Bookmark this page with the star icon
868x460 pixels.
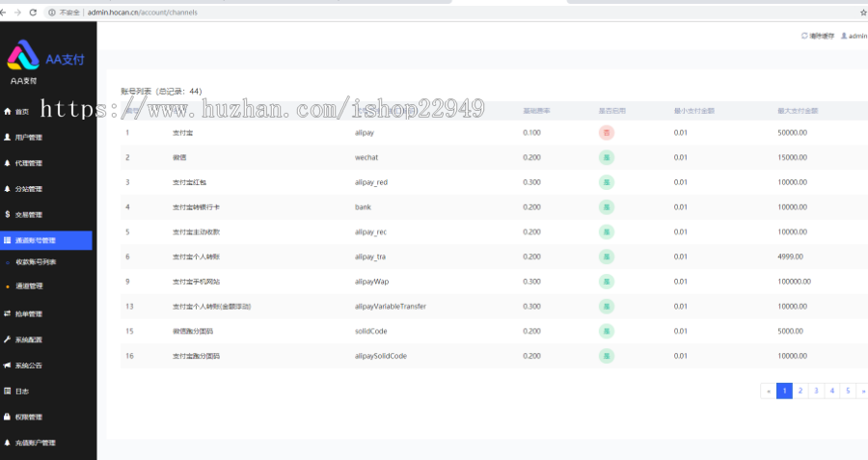(862, 13)
